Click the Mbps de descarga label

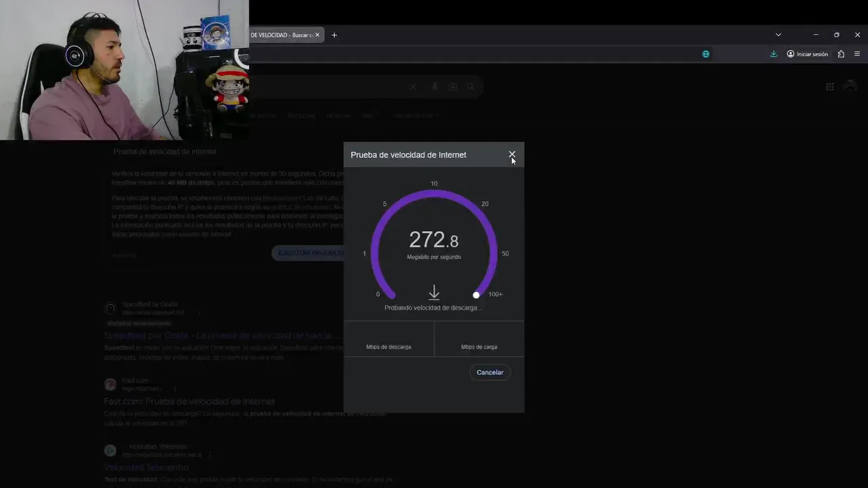[x=389, y=347]
